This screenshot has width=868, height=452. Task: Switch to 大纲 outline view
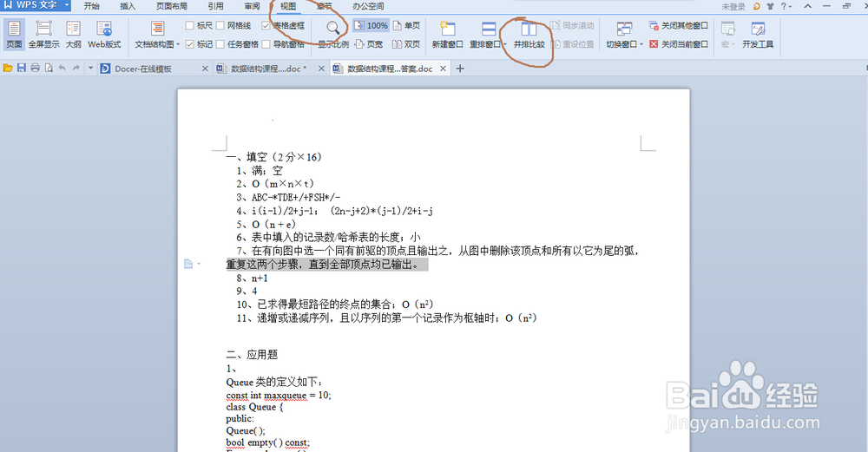(x=73, y=35)
